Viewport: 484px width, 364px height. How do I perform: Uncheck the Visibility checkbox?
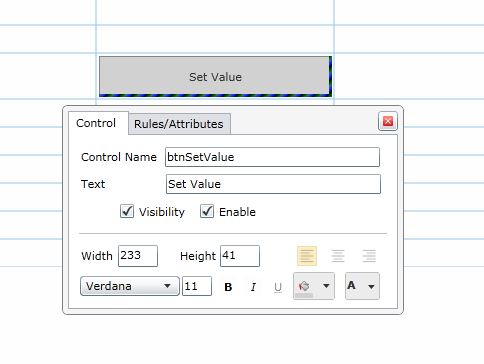pyautogui.click(x=127, y=212)
